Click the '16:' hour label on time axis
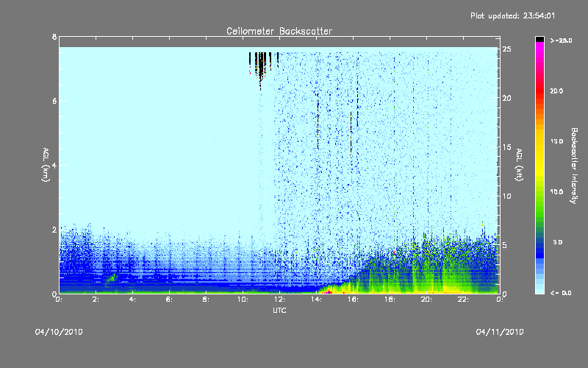The width and height of the screenshot is (588, 368). pos(353,300)
